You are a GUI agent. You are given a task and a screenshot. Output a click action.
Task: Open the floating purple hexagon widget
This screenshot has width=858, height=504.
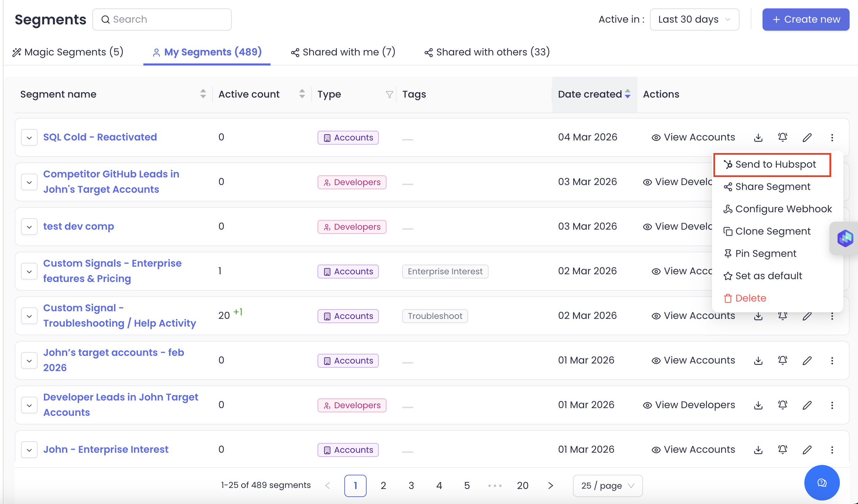[x=845, y=238]
